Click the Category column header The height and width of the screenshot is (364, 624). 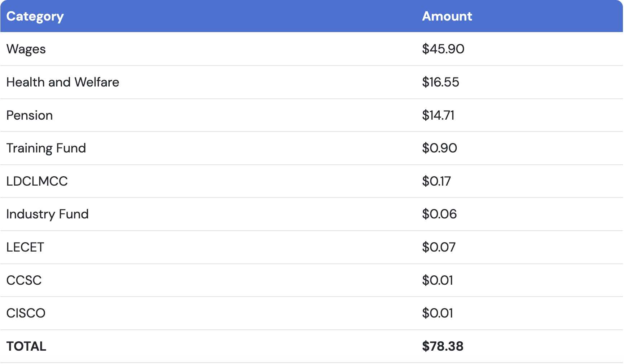pos(35,17)
